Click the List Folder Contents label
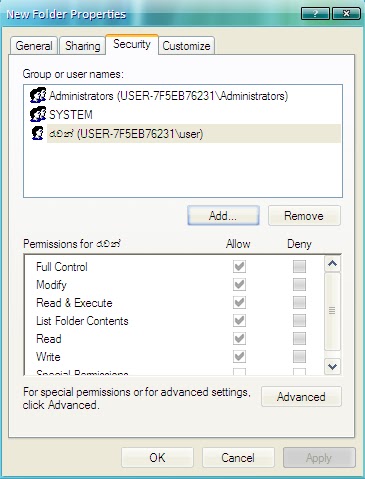Screen dimensions: 365x479 click(82, 321)
